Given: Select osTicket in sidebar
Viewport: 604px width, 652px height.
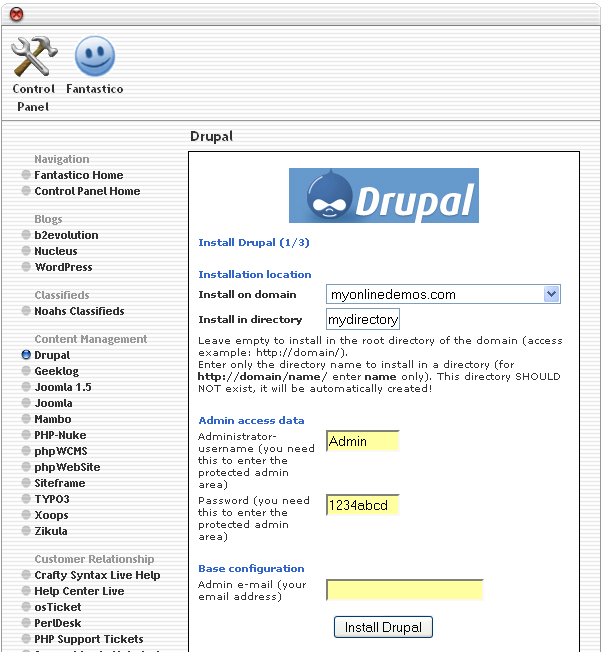Looking at the screenshot, I should click(x=57, y=607).
